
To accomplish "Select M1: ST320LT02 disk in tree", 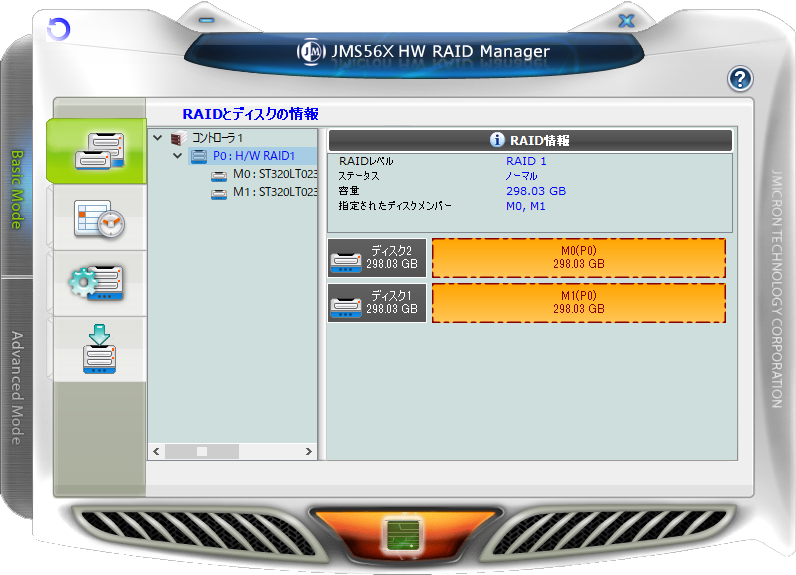I will pos(275,192).
